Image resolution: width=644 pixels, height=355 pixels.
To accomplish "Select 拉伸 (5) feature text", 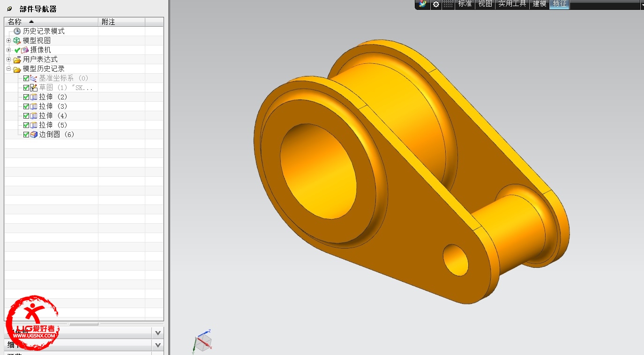I will tap(53, 125).
